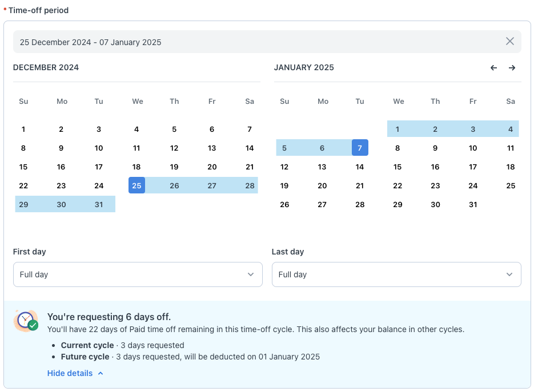Select December 25 start date
This screenshot has height=392, width=534.
(136, 185)
